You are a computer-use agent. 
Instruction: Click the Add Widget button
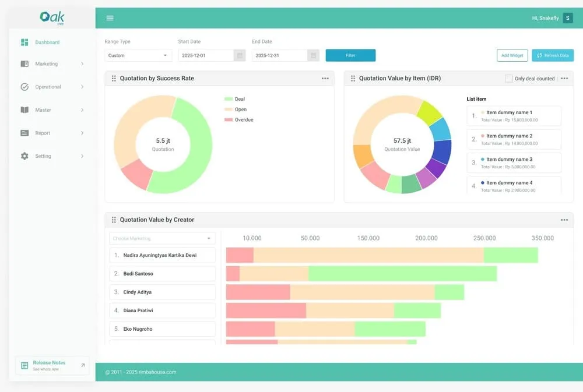(x=511, y=55)
